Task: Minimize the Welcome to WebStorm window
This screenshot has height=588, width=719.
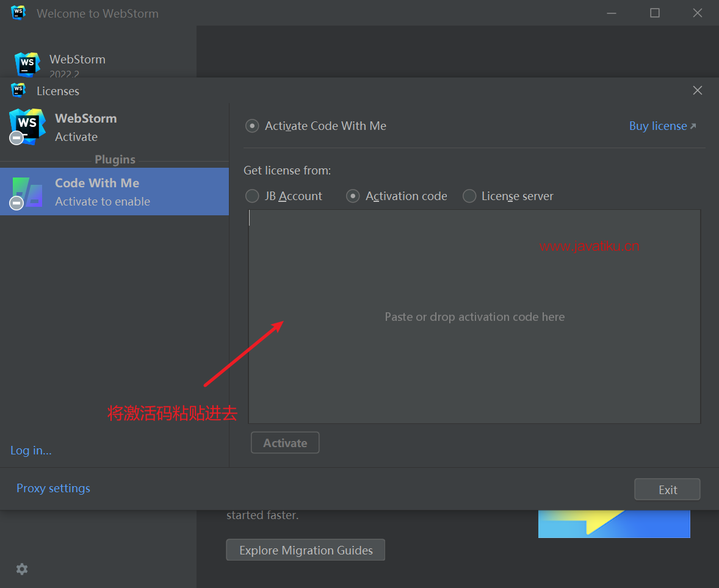Action: tap(612, 13)
